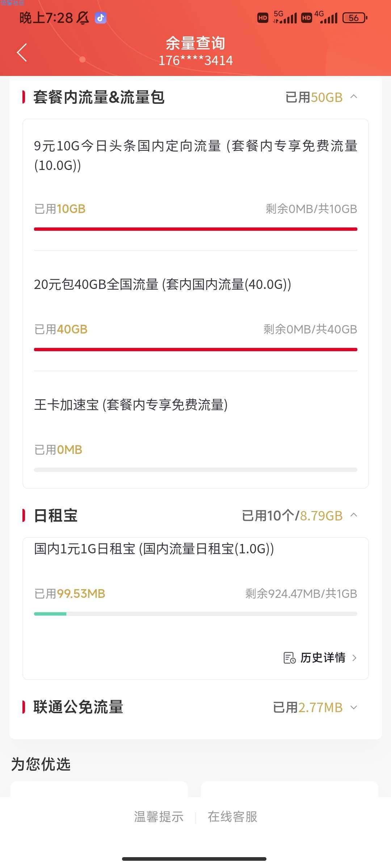
Task: Tap the first HD indicator icon
Action: 263,18
